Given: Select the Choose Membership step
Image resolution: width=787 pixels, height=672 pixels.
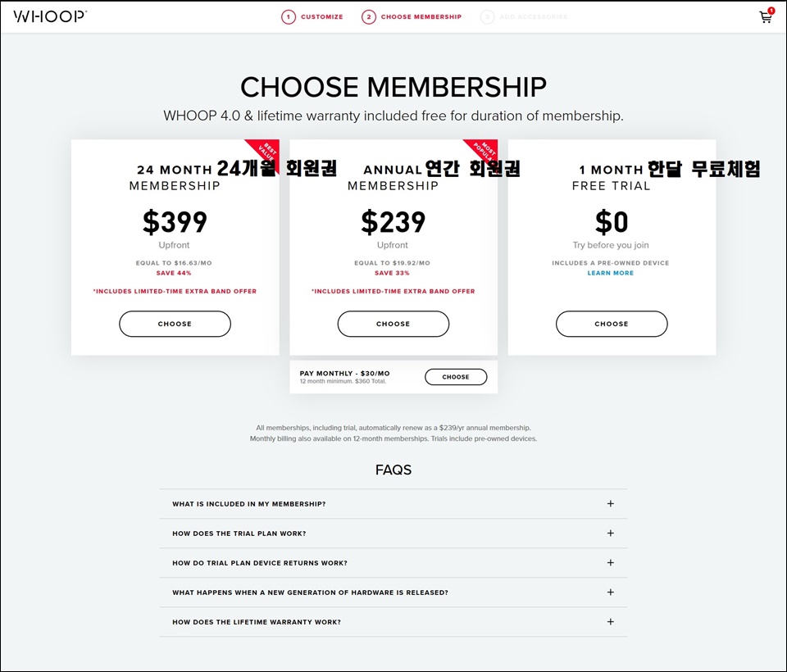Looking at the screenshot, I should coord(421,16).
